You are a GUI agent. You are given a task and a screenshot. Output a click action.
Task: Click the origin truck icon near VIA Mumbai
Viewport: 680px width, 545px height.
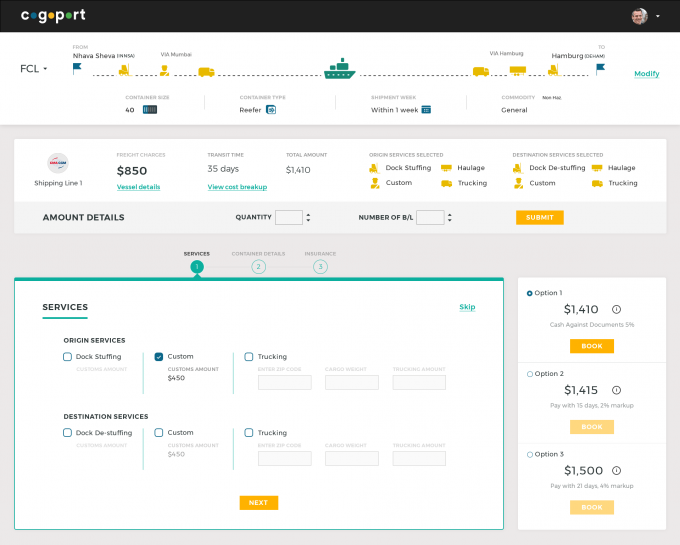[x=206, y=72]
